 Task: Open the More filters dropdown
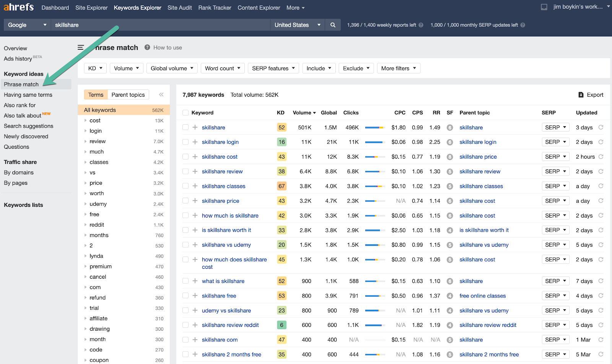[x=399, y=68]
